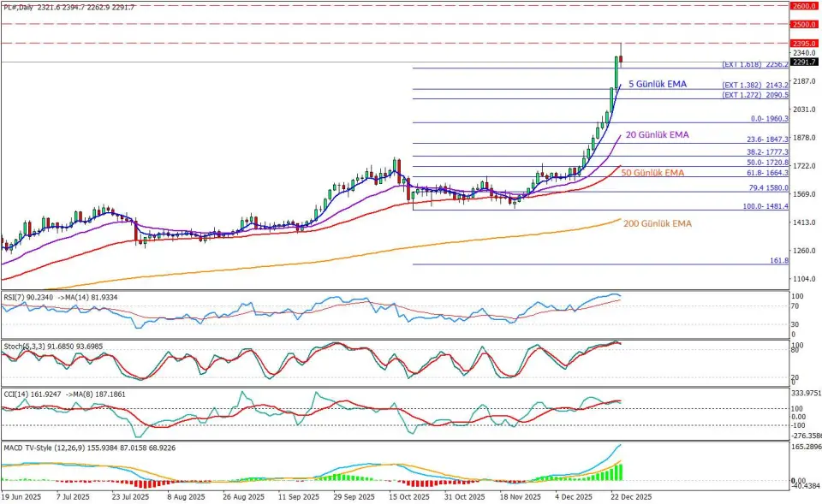Click the 200 Günlük EMA label
822x504 pixels.
coord(658,223)
